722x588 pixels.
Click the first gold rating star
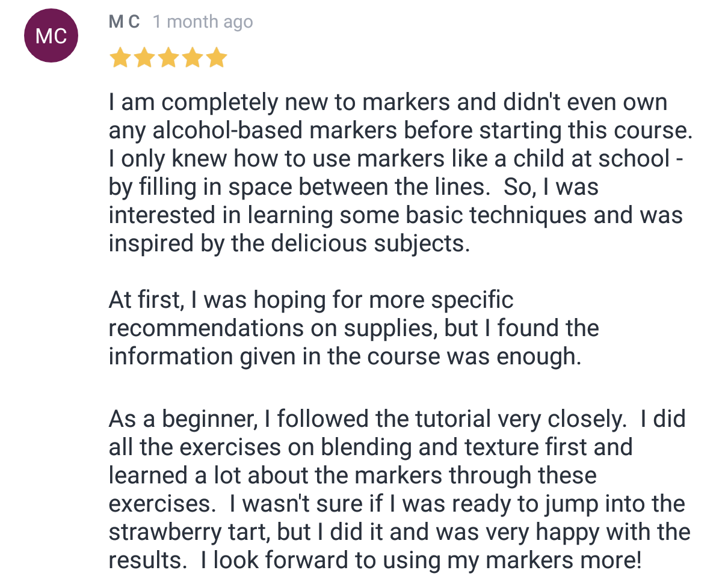click(x=120, y=58)
